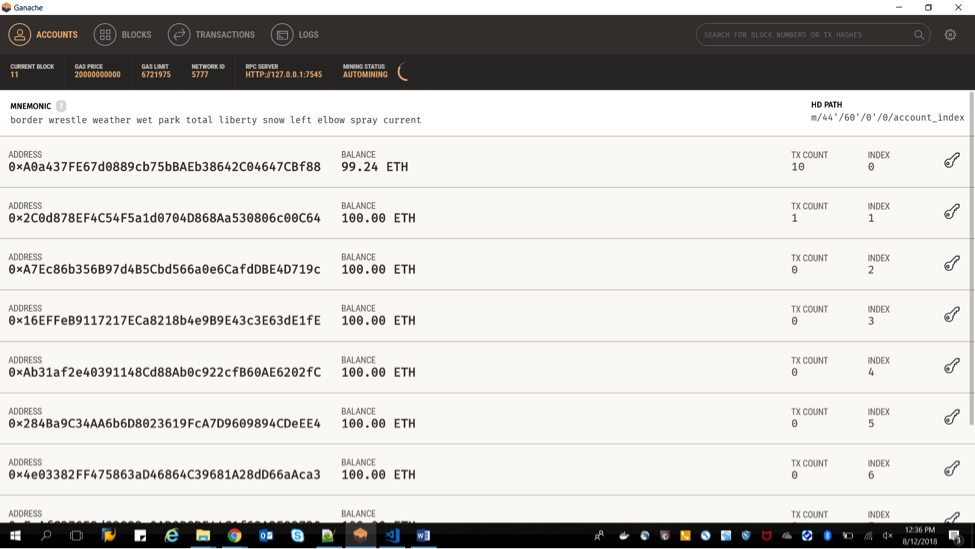Select address 0xAb31af2e40391148Cd88Ab0c922cfB60AE6202fC
The width and height of the screenshot is (975, 549).
coord(165,372)
